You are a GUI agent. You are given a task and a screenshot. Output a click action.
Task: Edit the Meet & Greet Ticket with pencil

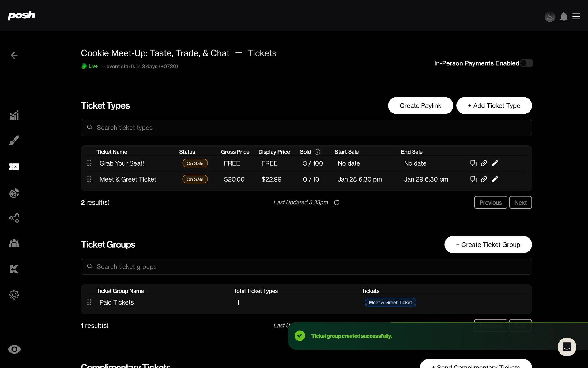click(x=495, y=179)
